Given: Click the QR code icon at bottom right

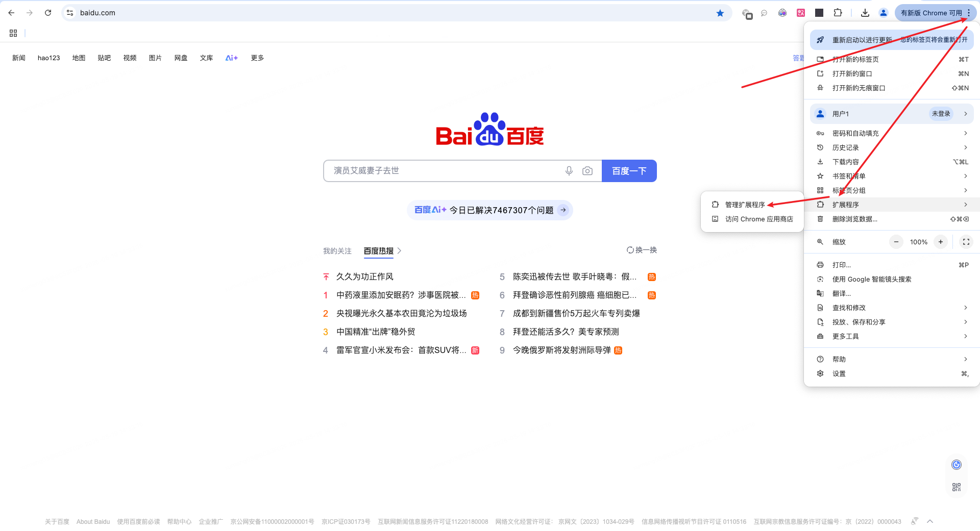Looking at the screenshot, I should click(957, 487).
